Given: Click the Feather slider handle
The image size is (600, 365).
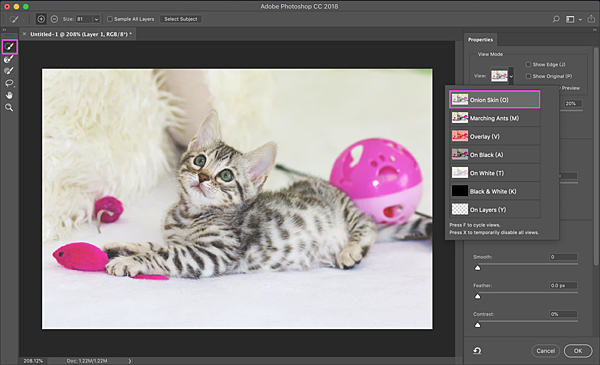Looking at the screenshot, I should 478,296.
